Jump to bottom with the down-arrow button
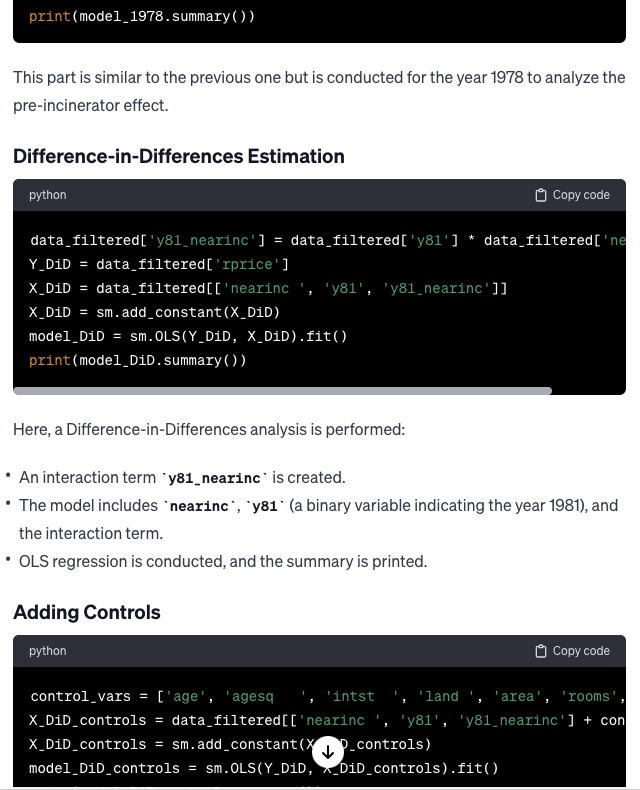640x790 pixels. tap(328, 752)
